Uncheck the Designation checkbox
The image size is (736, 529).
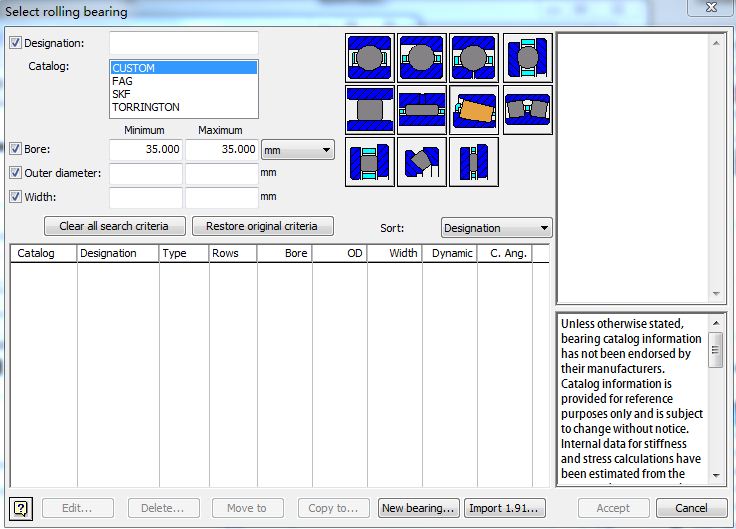15,43
